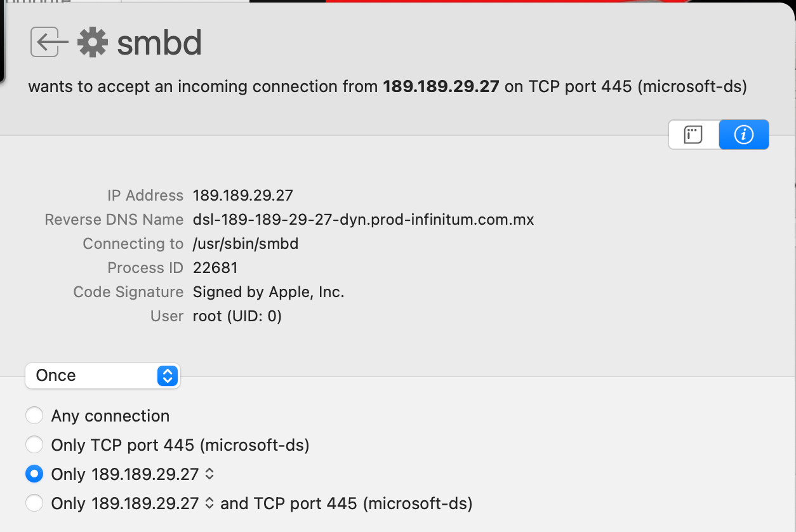Click the bold 189.189.29.27 address in header
The height and width of the screenshot is (532, 796).
click(x=441, y=86)
